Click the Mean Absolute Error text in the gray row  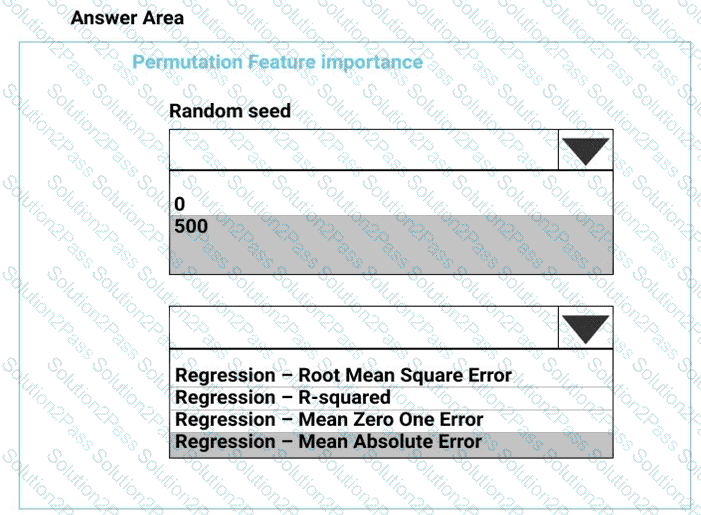pyautogui.click(x=390, y=442)
